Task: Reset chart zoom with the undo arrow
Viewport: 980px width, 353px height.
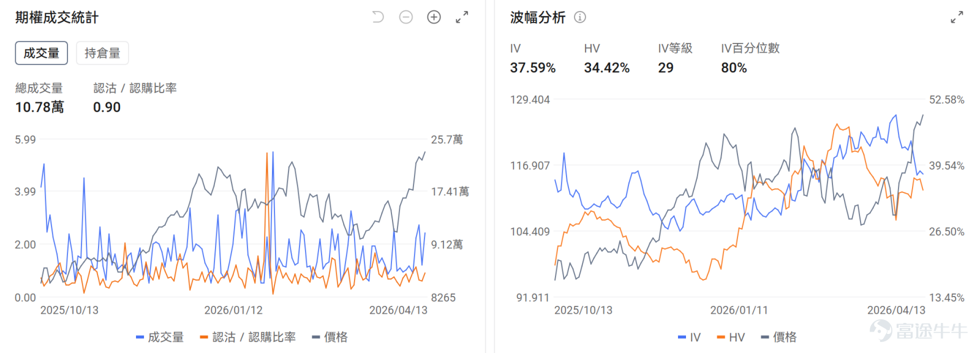Action: [x=378, y=17]
